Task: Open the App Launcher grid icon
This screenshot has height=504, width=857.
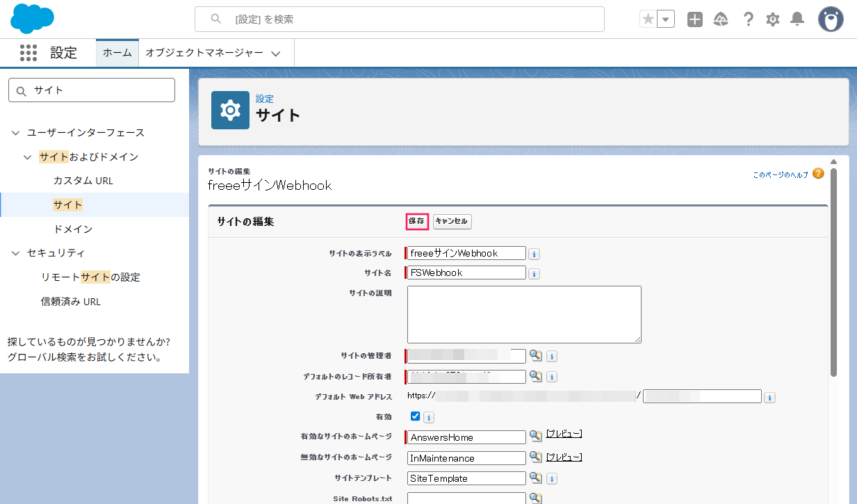Action: [x=28, y=53]
